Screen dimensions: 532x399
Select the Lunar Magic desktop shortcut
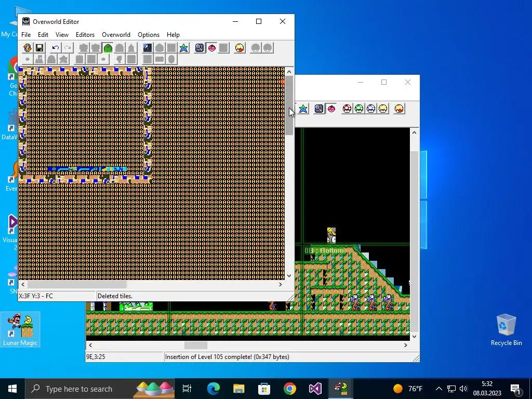click(20, 329)
